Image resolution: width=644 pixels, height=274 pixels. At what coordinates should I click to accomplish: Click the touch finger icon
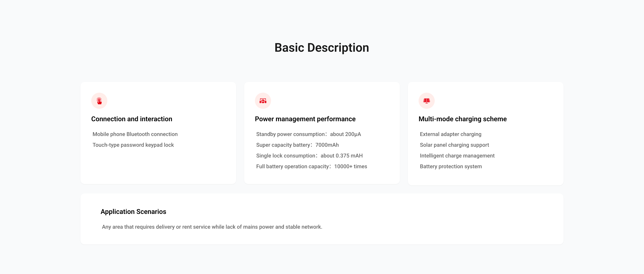pyautogui.click(x=99, y=101)
